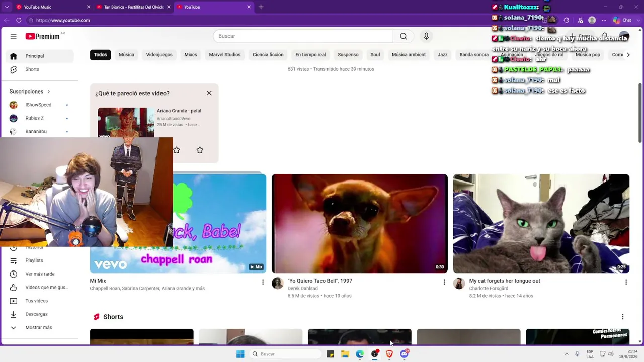Open options menu for Mi Mix
The image size is (644, 362).
263,282
